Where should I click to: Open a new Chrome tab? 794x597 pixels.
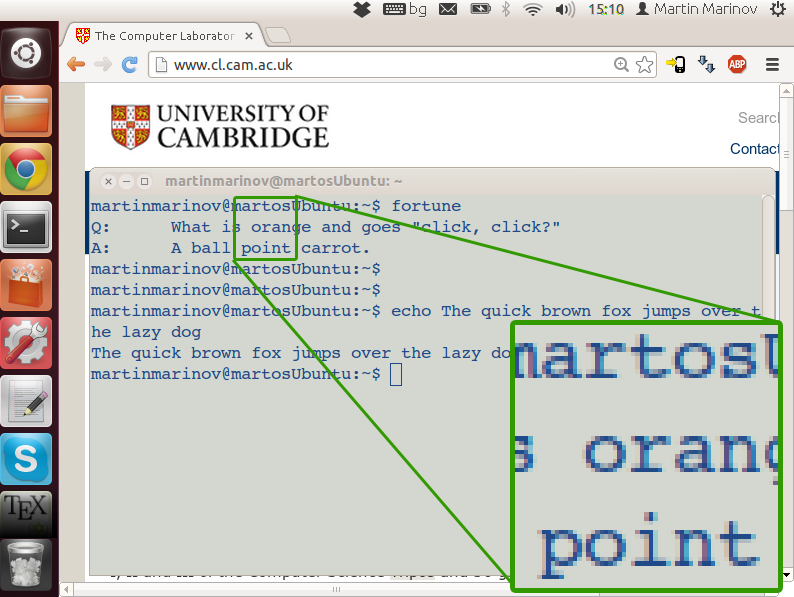(x=279, y=36)
